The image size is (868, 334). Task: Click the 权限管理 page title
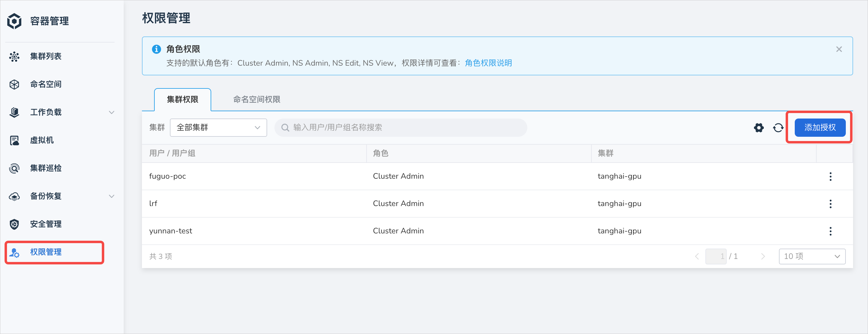166,18
